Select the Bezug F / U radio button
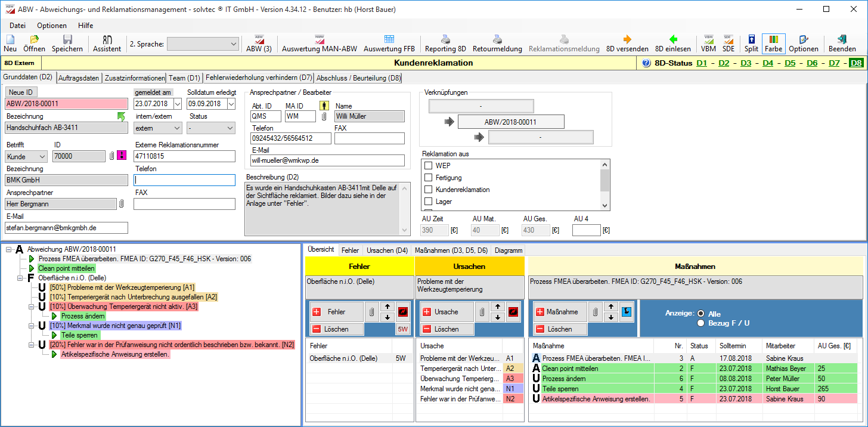Image resolution: width=868 pixels, height=427 pixels. 700,323
